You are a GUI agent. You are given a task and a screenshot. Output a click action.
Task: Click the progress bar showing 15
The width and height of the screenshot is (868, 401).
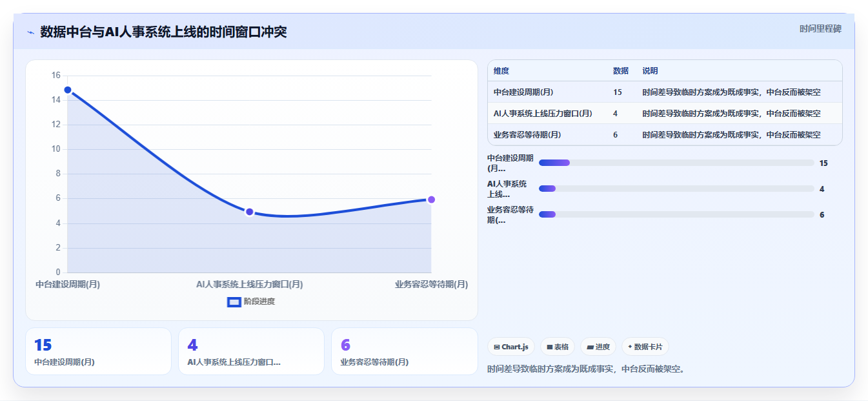click(x=676, y=163)
